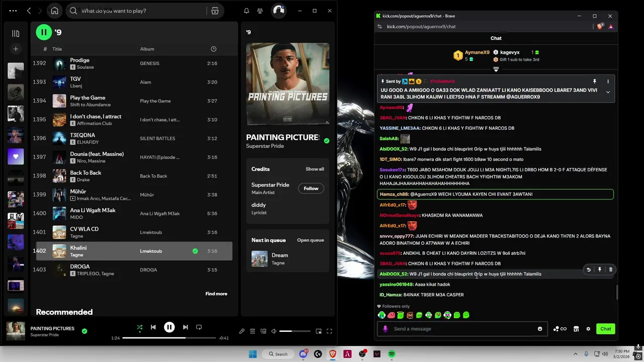
Task: Toggle repeat in Spotify player
Action: (x=199, y=327)
